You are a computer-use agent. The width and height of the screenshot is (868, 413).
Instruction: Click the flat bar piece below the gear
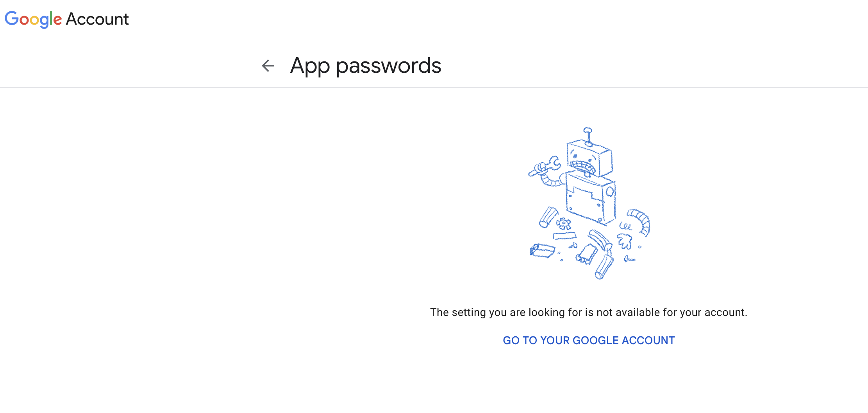tap(564, 235)
